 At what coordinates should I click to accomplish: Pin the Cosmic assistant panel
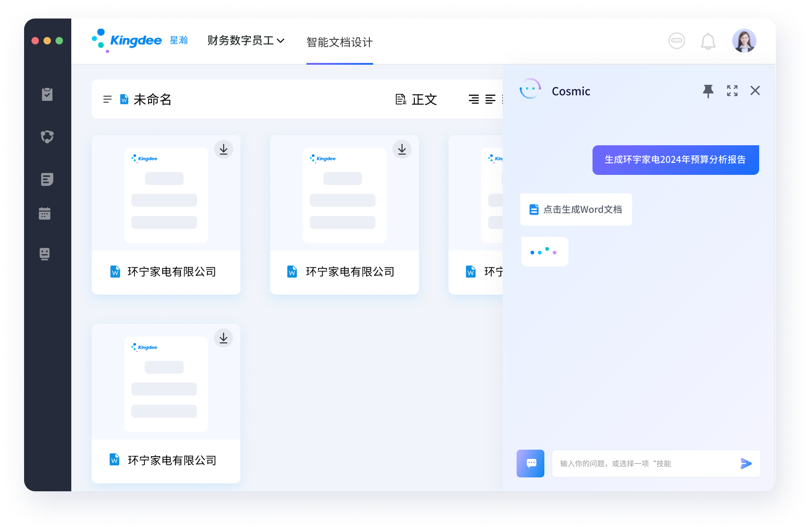click(708, 91)
